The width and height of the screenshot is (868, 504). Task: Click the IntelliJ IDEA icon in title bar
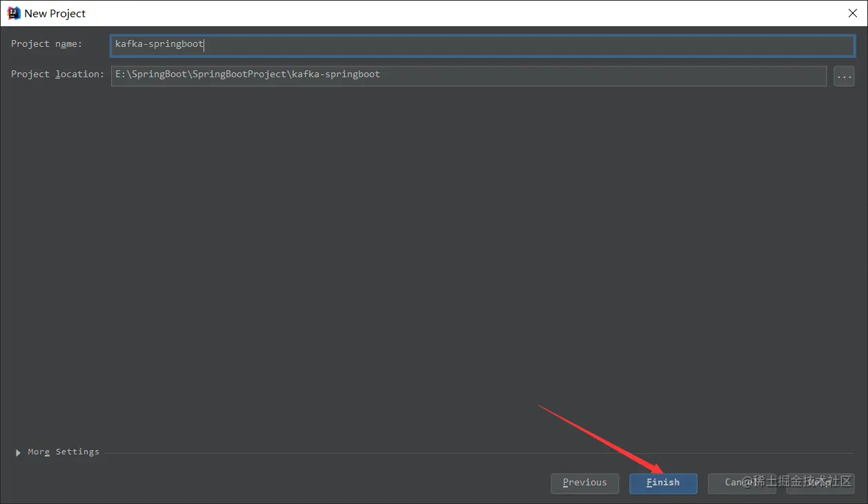pos(14,13)
